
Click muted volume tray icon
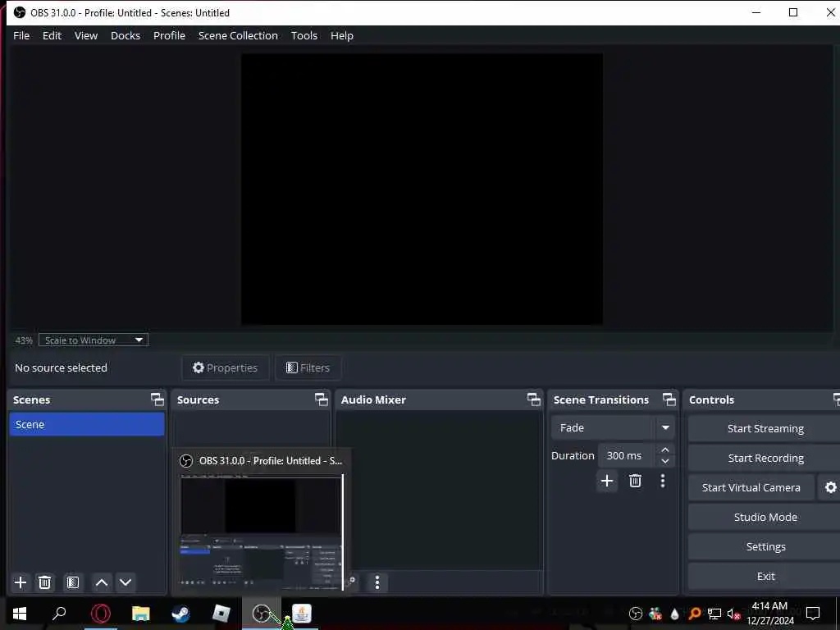[733, 614]
